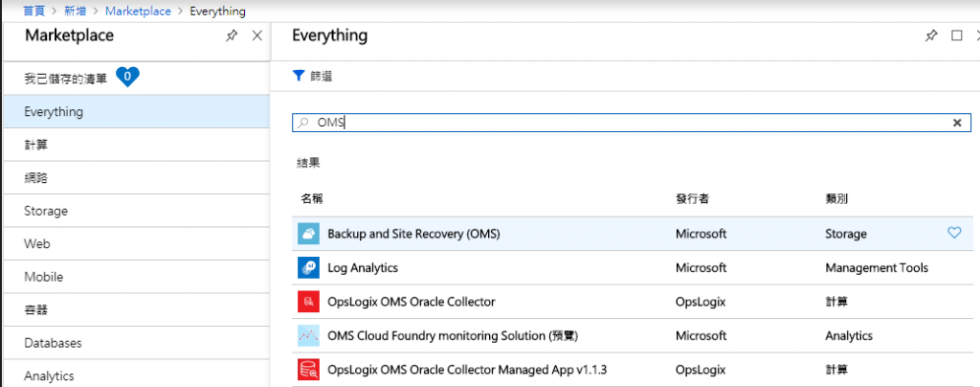Screen dimensions: 980x387
Task: Clear the OMS search text
Action: point(957,124)
